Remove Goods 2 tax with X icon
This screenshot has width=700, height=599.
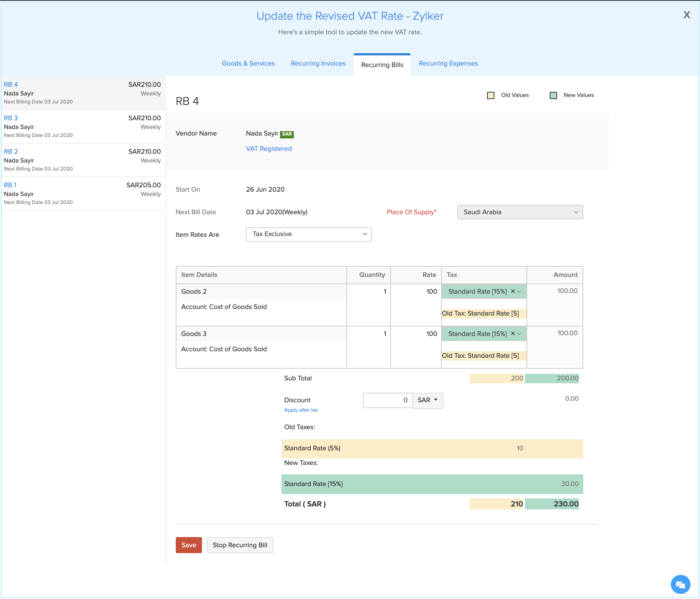click(513, 291)
